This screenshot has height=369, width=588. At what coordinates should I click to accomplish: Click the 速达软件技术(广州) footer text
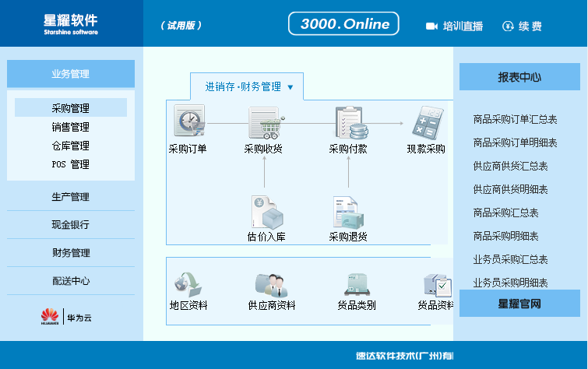[405, 356]
